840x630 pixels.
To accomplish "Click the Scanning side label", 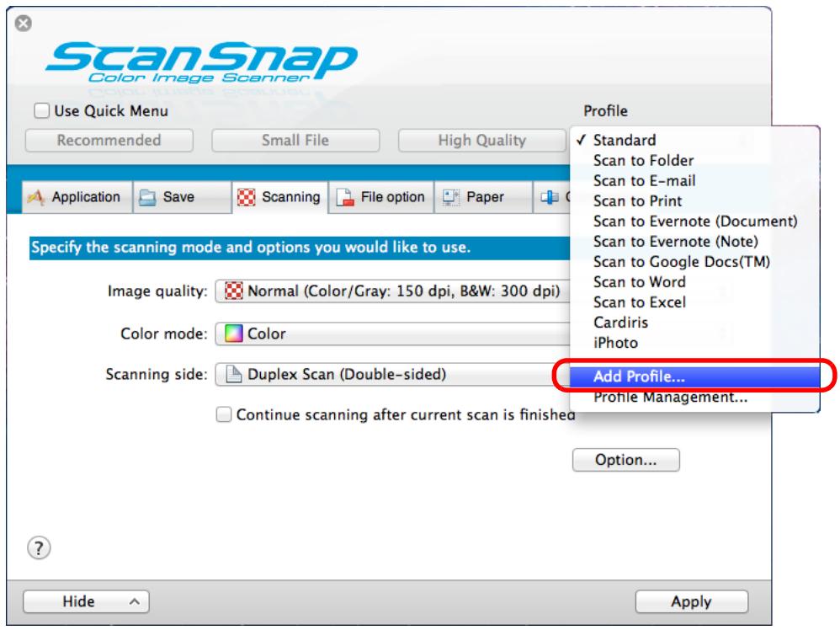I will 157,374.
